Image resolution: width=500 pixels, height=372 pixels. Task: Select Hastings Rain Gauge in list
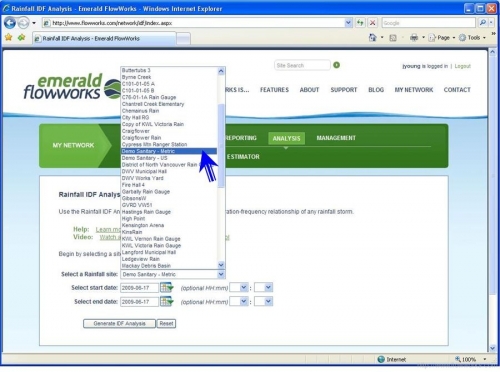(x=169, y=212)
